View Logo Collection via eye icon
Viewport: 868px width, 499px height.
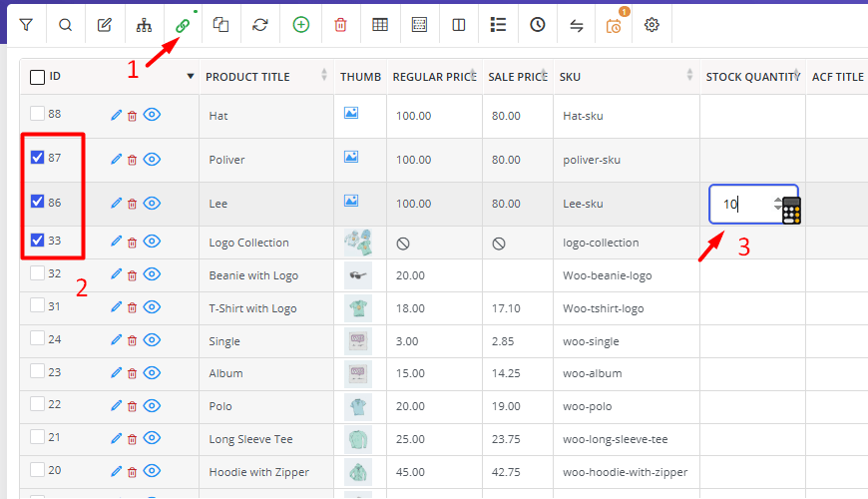(152, 242)
